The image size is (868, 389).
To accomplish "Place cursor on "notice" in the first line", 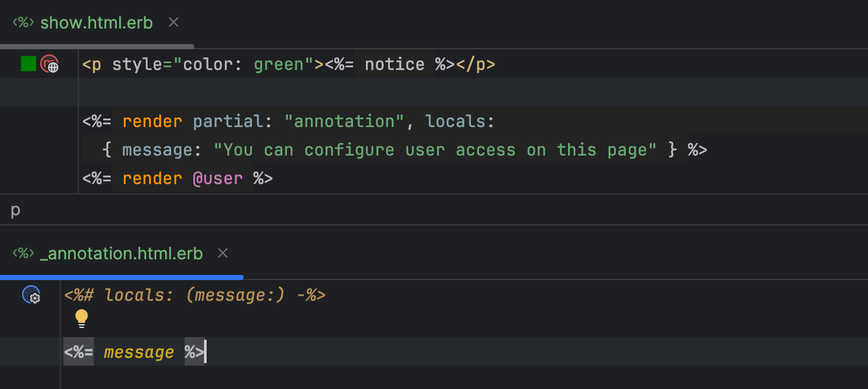I will [x=394, y=64].
